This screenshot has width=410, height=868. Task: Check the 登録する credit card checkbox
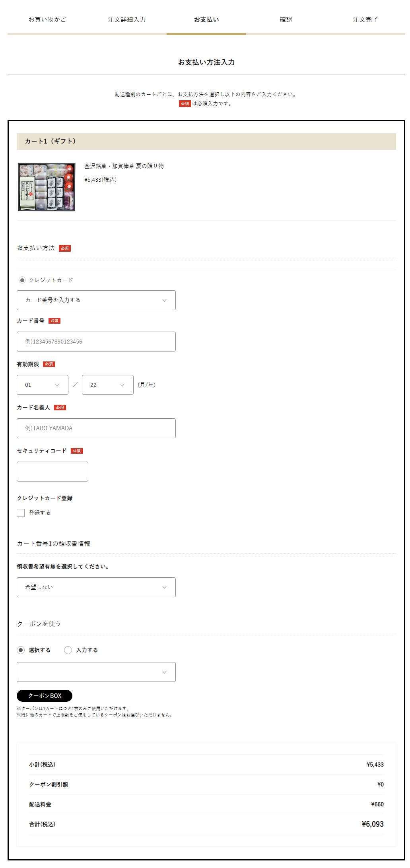21,513
